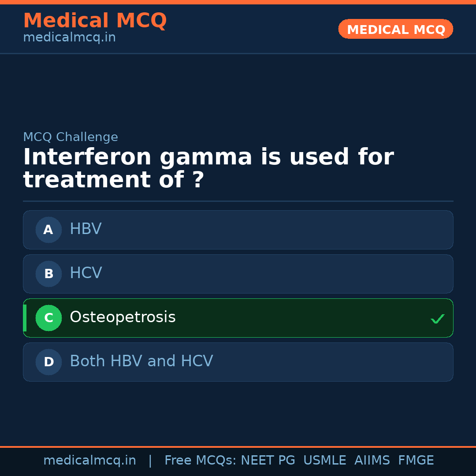Choose the HCV answer text

click(x=86, y=273)
